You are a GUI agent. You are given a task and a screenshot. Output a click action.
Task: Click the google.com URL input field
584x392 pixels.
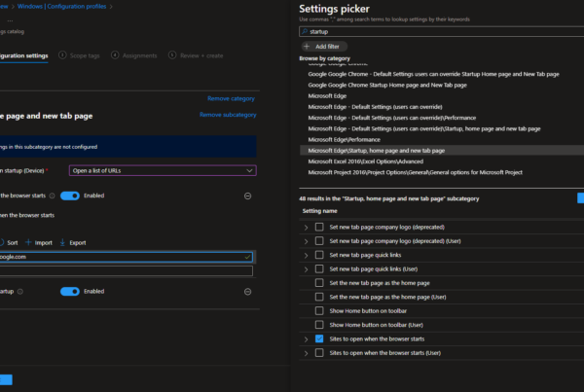(126, 257)
